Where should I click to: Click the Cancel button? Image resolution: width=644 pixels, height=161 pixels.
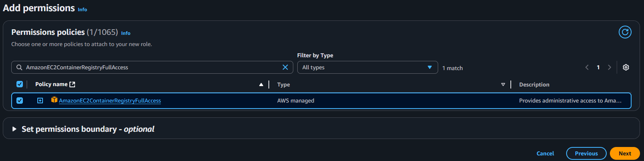tap(545, 153)
